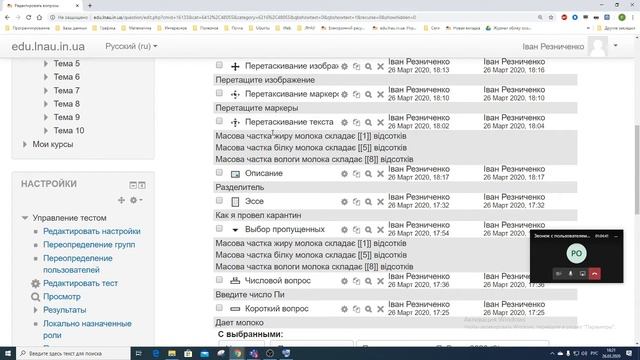Select checkbox for Выбор пропущенных question

coord(220,228)
